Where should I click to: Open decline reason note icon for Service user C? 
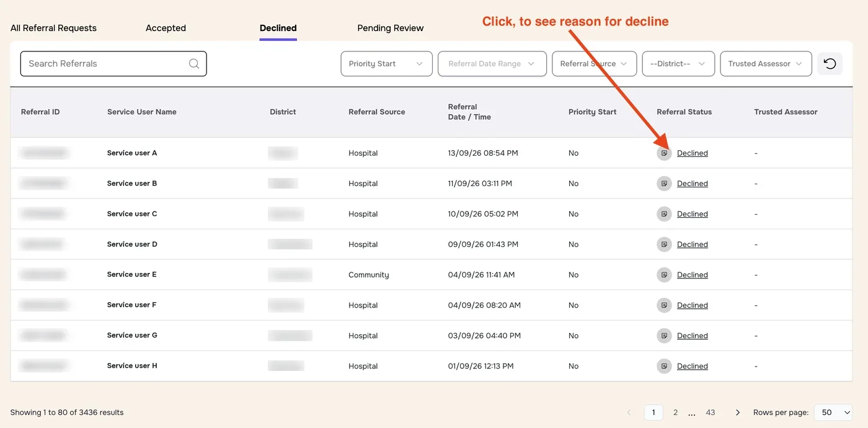664,213
